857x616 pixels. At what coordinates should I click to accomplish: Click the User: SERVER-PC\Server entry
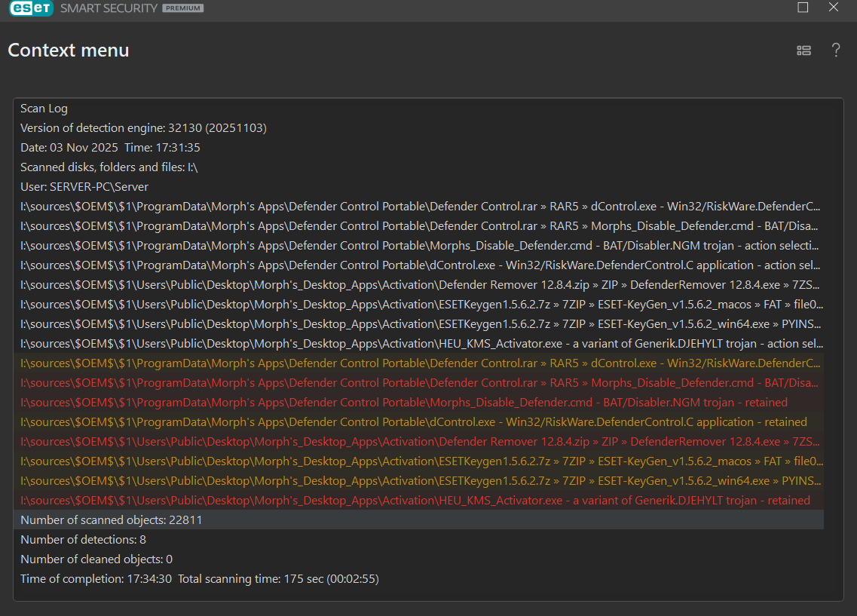[x=84, y=187]
